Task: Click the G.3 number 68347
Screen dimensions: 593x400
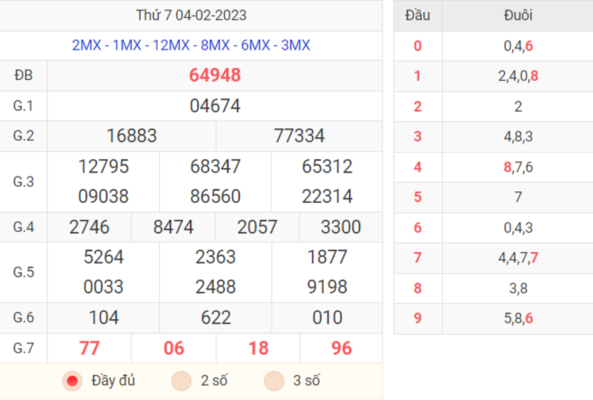Action: tap(215, 166)
